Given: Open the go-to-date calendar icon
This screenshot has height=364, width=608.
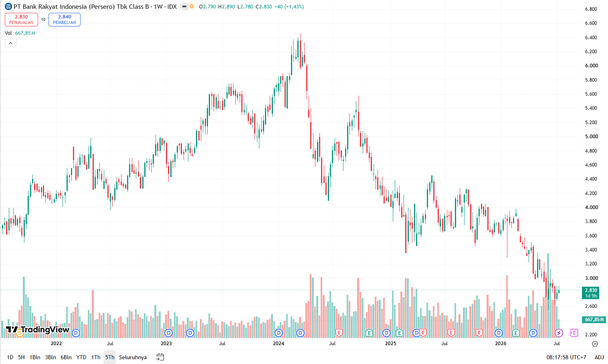Looking at the screenshot, I should pyautogui.click(x=160, y=357).
